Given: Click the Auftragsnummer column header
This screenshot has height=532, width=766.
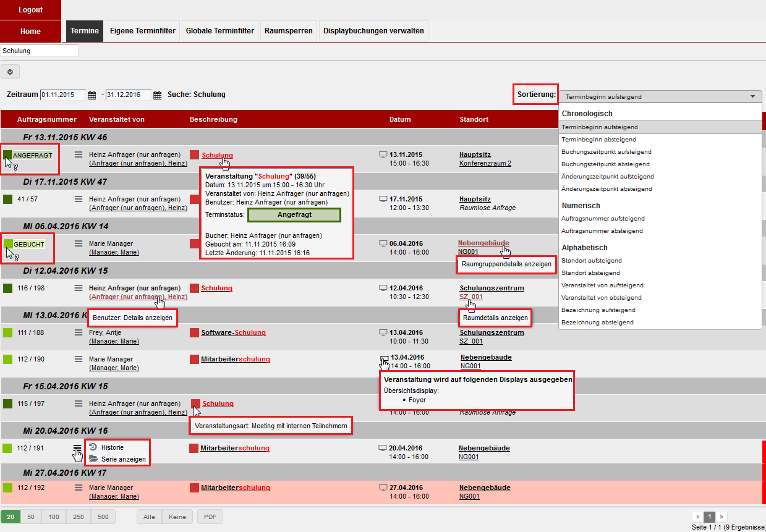Looking at the screenshot, I should (x=47, y=119).
